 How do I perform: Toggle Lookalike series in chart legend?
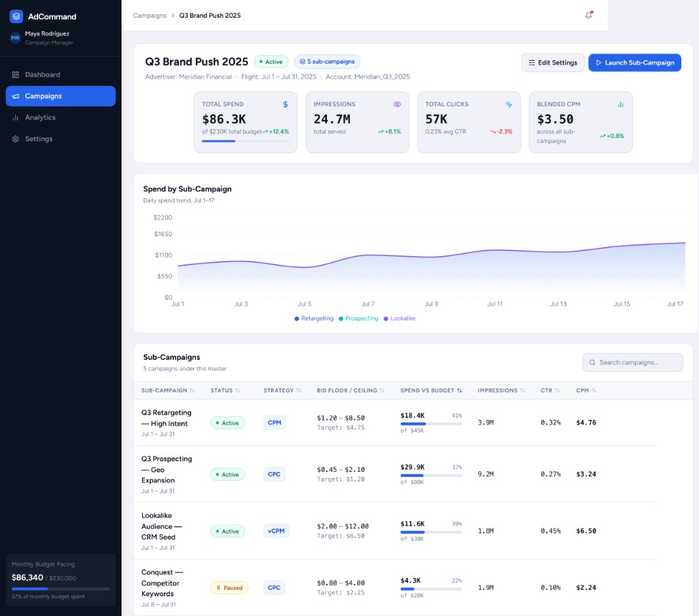[399, 318]
